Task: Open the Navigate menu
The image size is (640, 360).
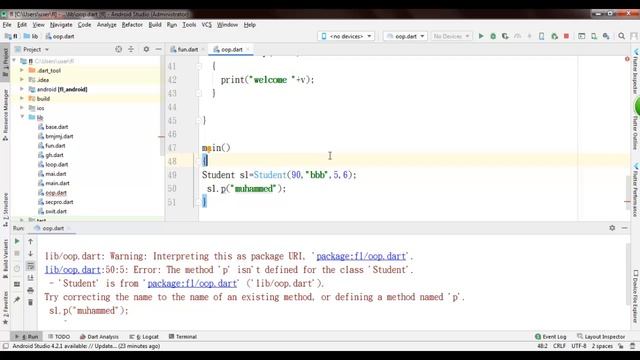Action: coord(61,25)
